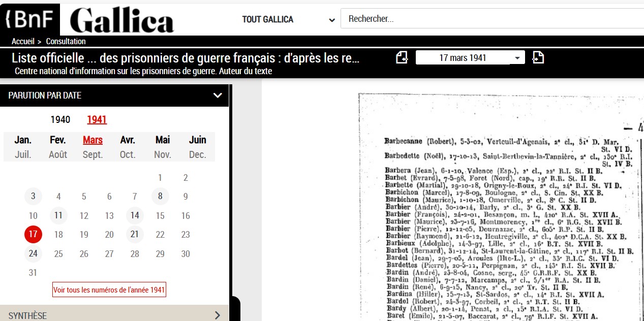Image resolution: width=644 pixels, height=321 pixels.
Task: Select the year 1940
Action: click(x=60, y=120)
